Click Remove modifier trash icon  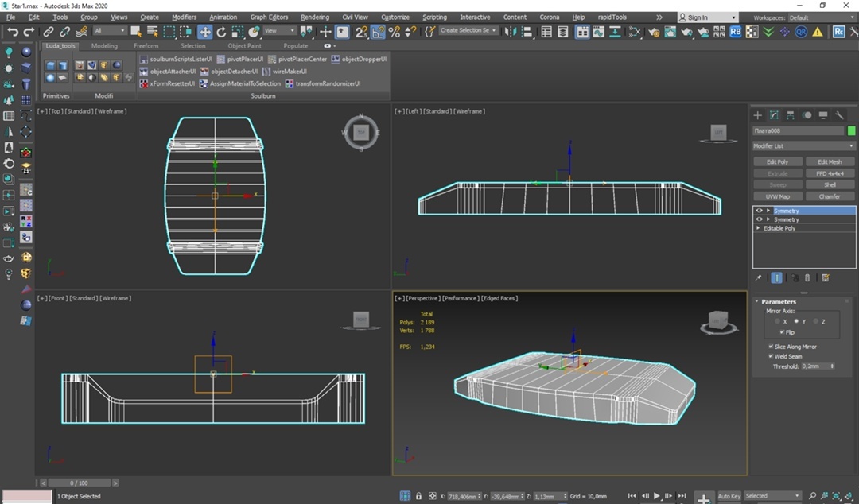click(x=807, y=277)
